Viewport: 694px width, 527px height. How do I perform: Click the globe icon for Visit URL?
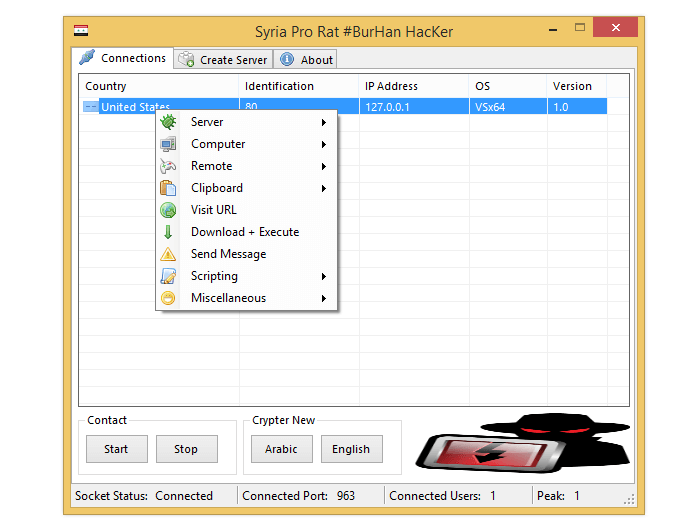click(x=168, y=210)
